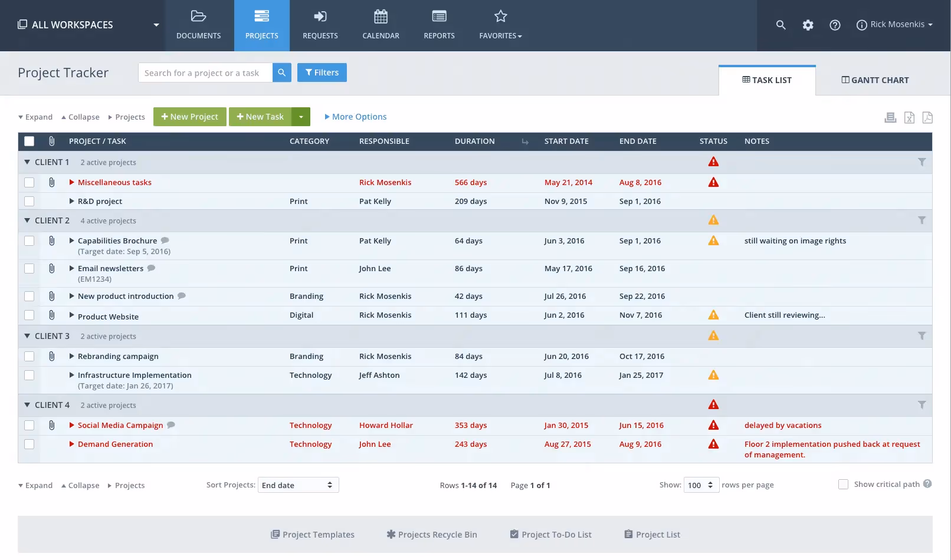Switch to the GANTT CHART tab
Viewport: 951px width, 560px height.
tap(875, 80)
